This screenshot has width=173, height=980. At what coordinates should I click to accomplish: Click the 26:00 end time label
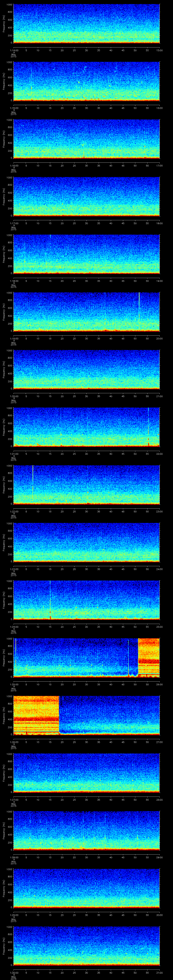coord(160,684)
